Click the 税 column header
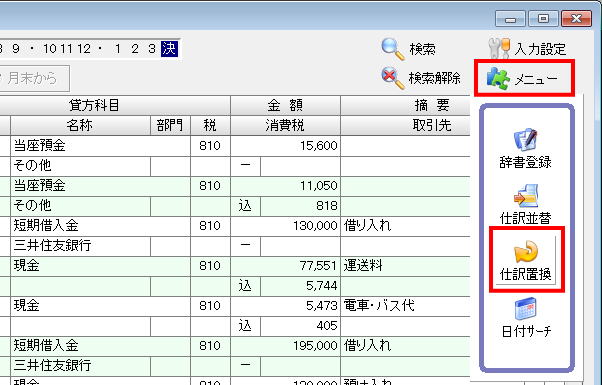This screenshot has height=385, width=602. pos(210,125)
